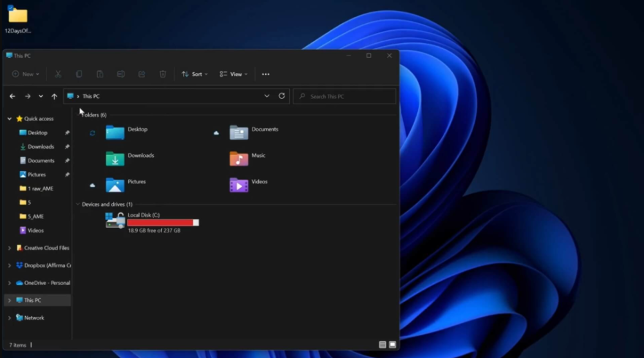Viewport: 644px width, 358px height.
Task: Collapse the Quick access tree section
Action: (9, 118)
